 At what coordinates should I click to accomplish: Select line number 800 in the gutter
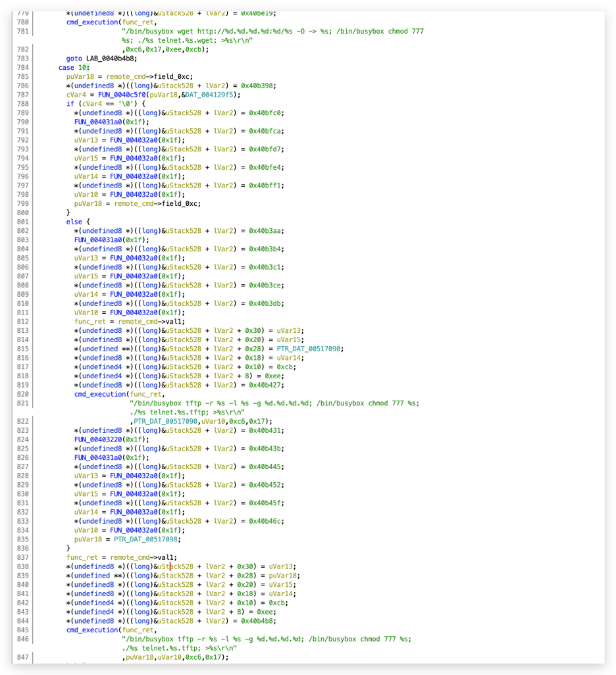coord(23,213)
